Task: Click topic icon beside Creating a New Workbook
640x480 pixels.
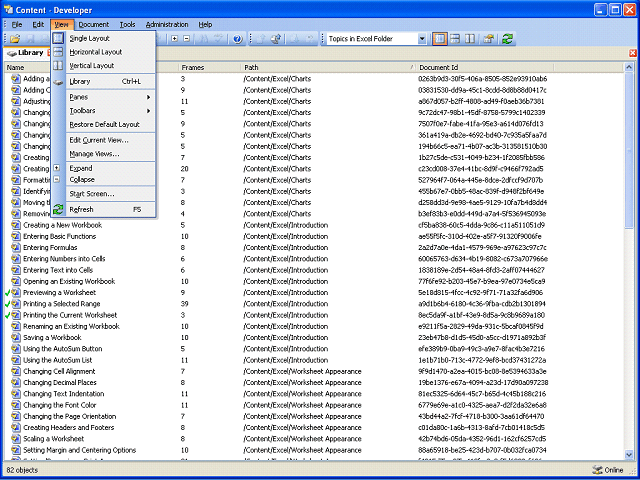Action: coord(16,225)
